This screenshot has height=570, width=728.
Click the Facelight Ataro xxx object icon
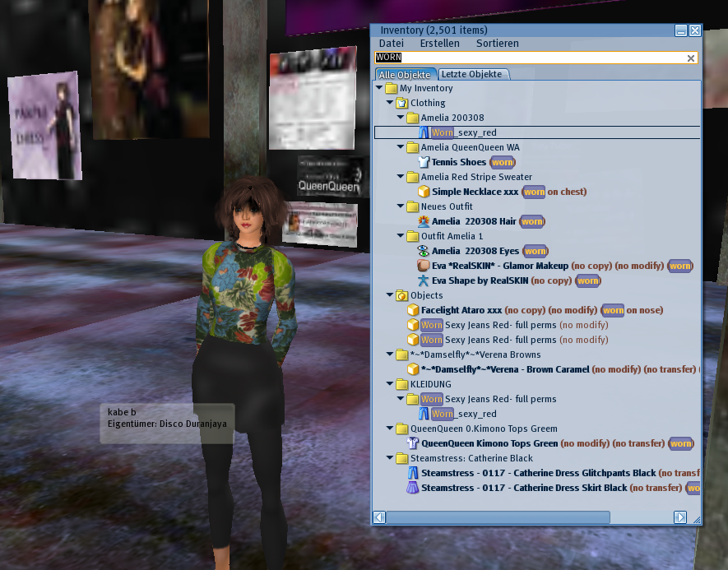coord(413,310)
